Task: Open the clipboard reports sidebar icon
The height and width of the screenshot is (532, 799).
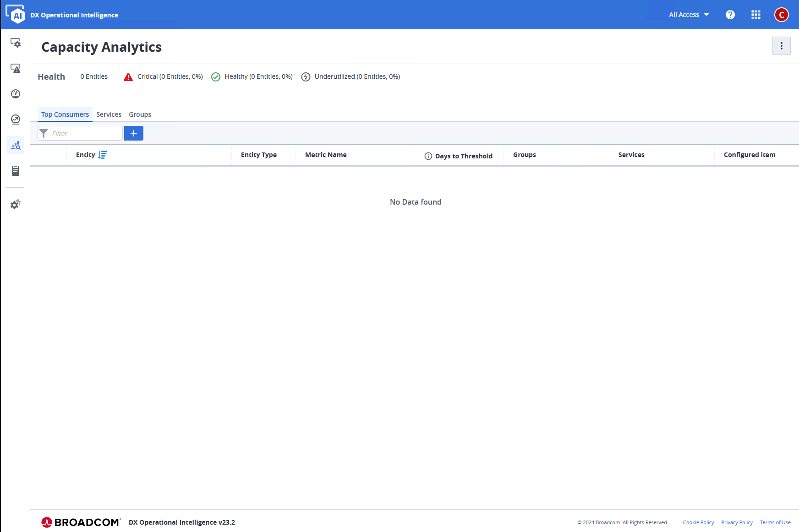Action: (x=16, y=171)
